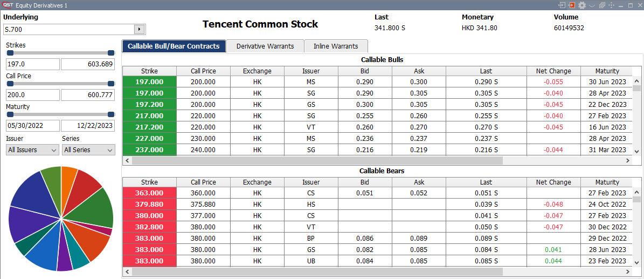Click the Maturity slider right handle
Viewport: 644px width, 279px height.
point(110,114)
